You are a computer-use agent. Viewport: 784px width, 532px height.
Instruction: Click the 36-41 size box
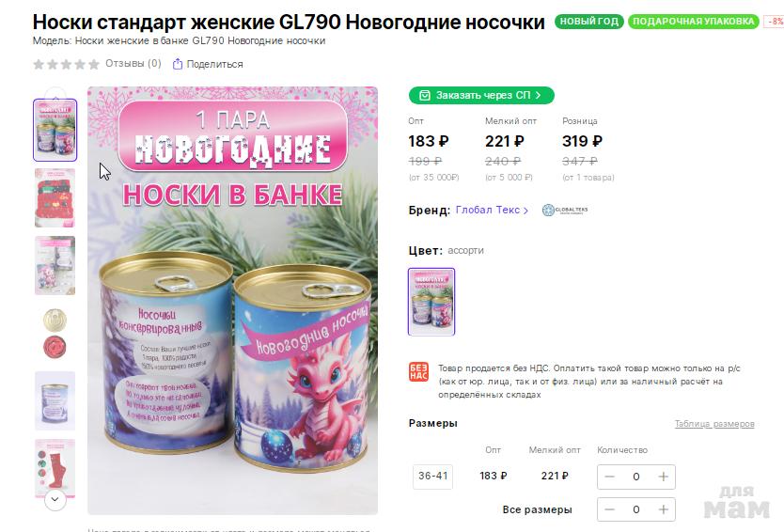tap(433, 476)
